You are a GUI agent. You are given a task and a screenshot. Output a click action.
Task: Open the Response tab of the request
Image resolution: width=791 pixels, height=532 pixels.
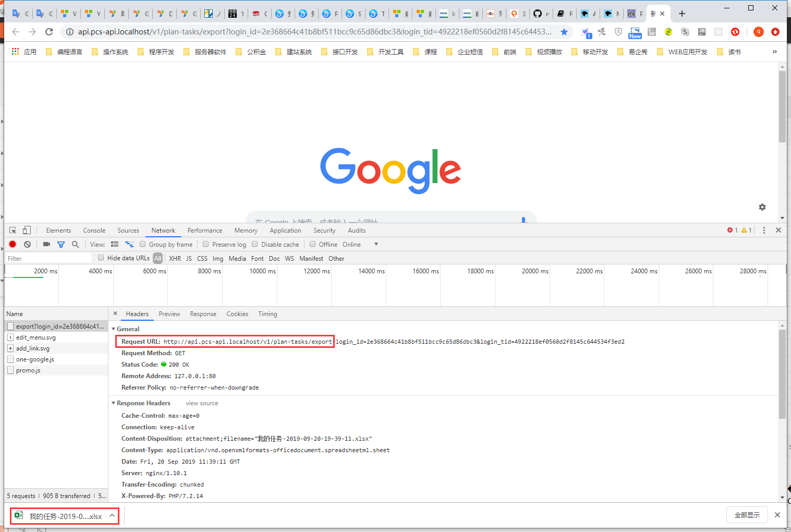(x=203, y=314)
